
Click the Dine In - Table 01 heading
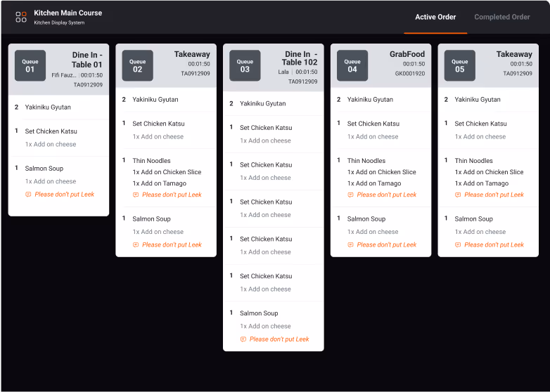(87, 60)
